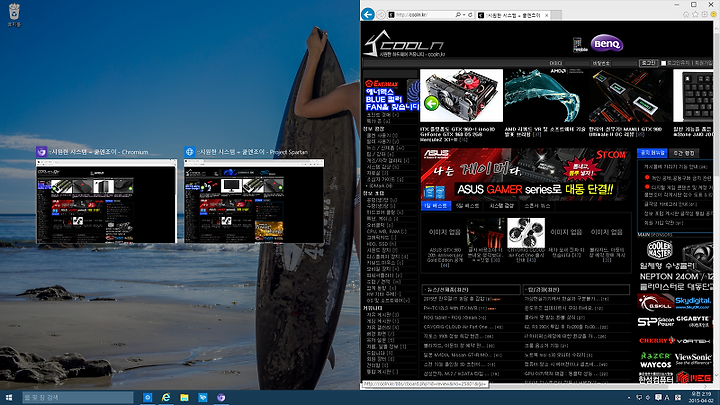Open the MANLI GTX 980 graphics card thumbnail
Viewport: 720px width, 405px height.
coord(628,96)
